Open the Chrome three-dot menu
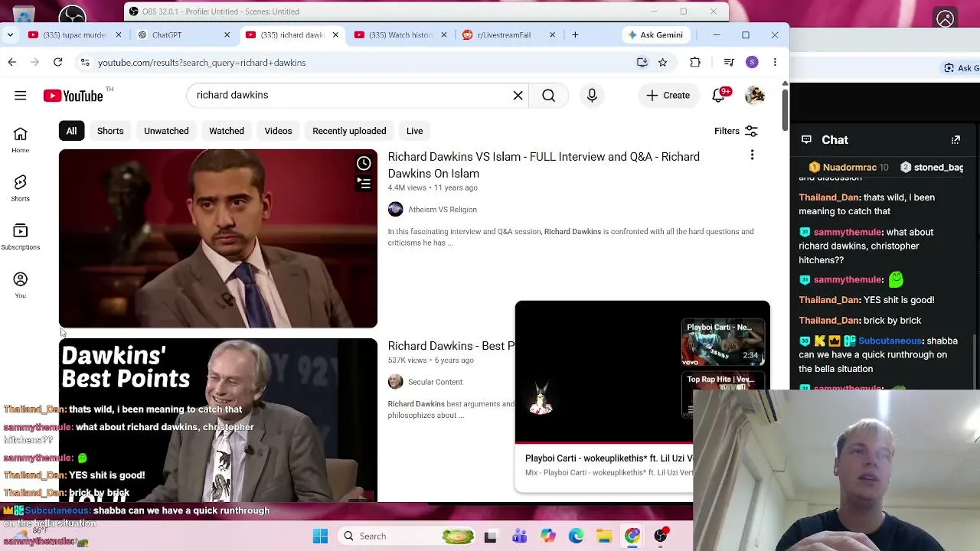 click(775, 62)
